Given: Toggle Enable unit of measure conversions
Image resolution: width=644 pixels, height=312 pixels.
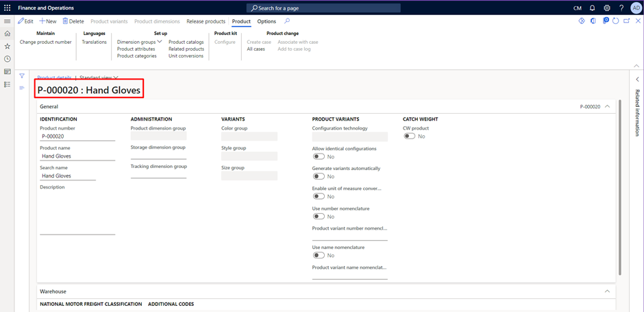Looking at the screenshot, I should [319, 197].
